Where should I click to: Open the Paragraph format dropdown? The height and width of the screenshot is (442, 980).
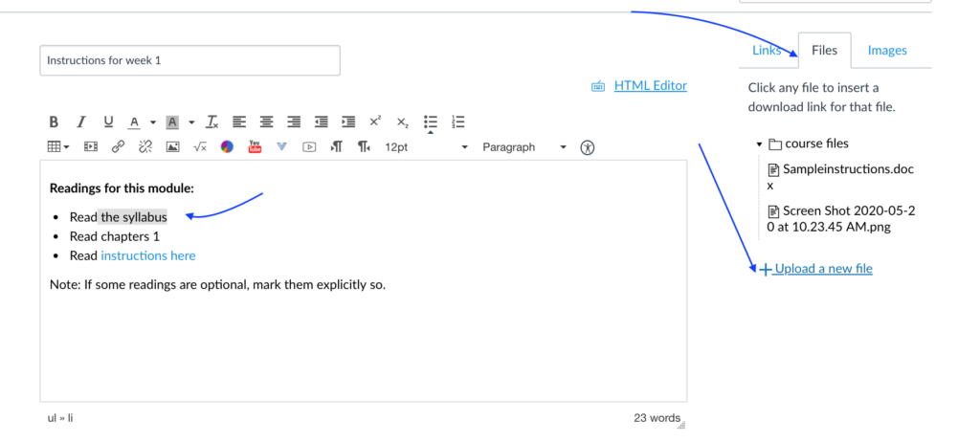coord(523,147)
